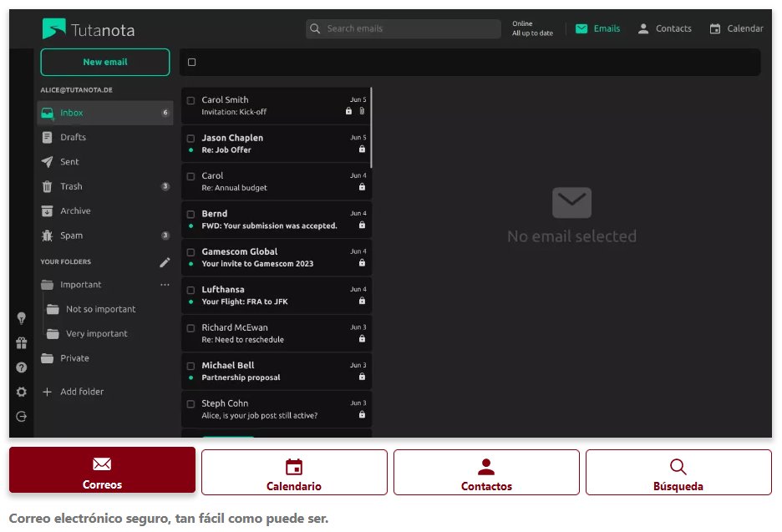Click the person icon above Contactos
The image size is (782, 532).
486,467
